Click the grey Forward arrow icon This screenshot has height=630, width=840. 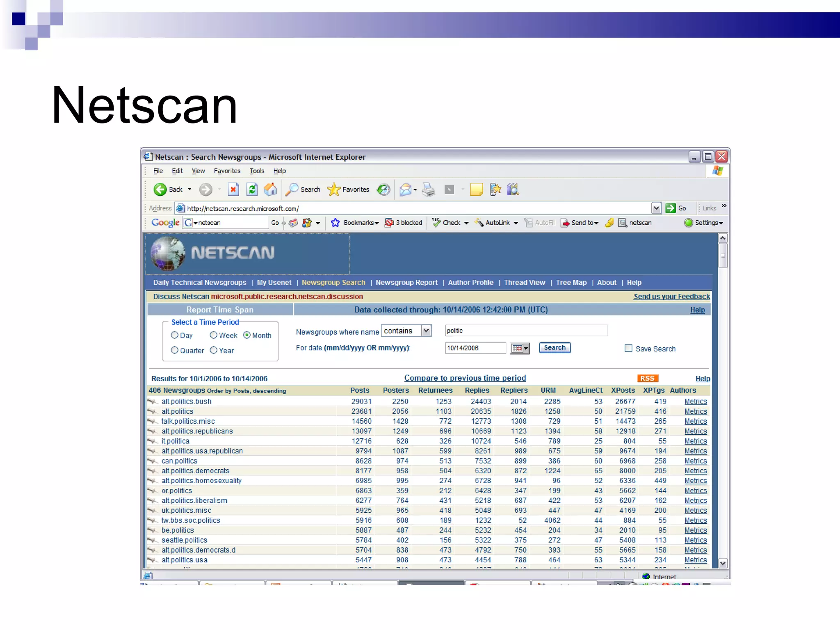[205, 189]
